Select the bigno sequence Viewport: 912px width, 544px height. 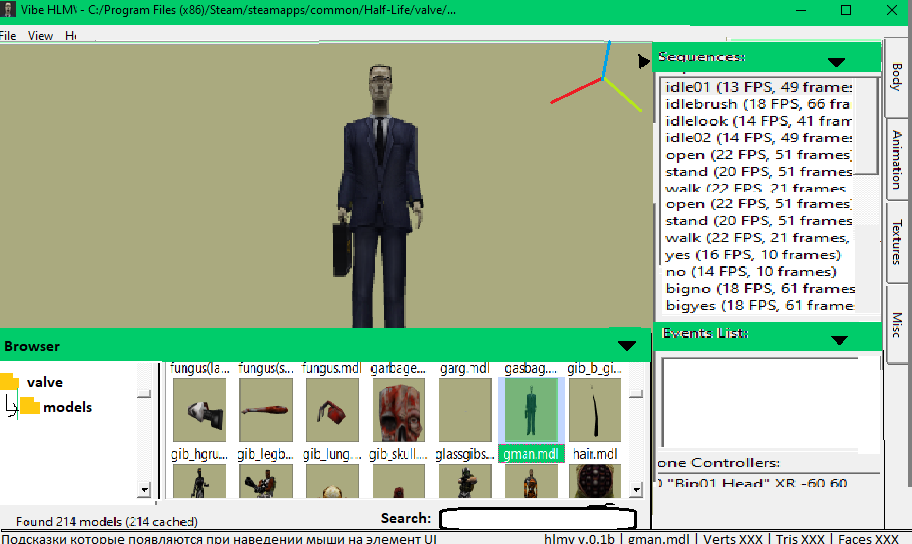(758, 289)
